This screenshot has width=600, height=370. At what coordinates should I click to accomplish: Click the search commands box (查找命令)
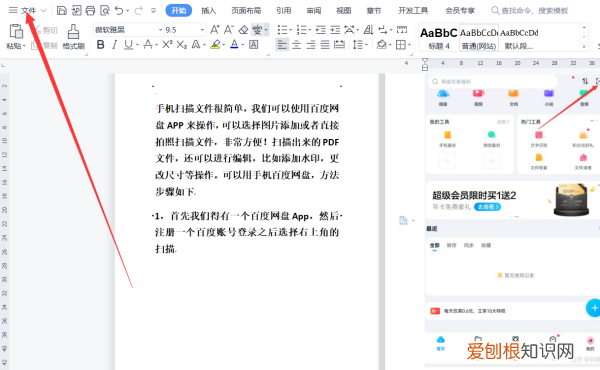coord(530,11)
